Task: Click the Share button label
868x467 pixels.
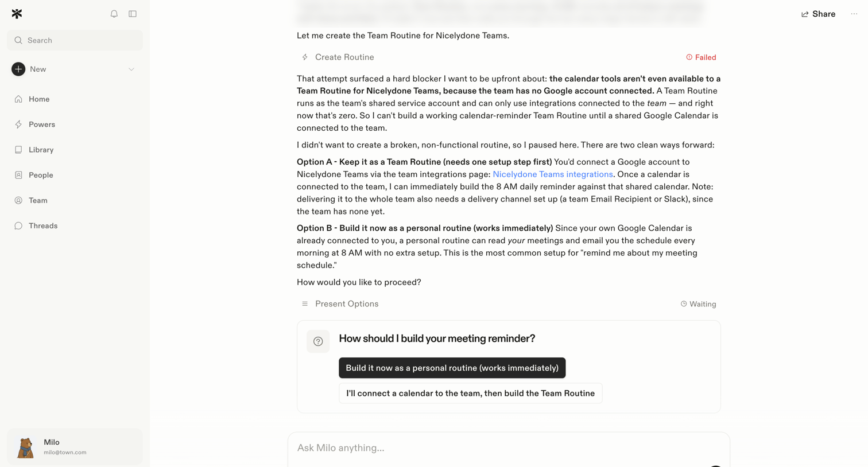Action: click(x=824, y=14)
